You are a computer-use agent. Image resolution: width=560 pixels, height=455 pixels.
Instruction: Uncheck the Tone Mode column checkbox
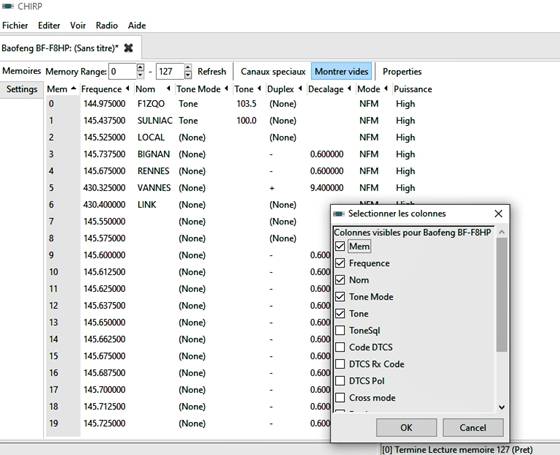coord(340,296)
